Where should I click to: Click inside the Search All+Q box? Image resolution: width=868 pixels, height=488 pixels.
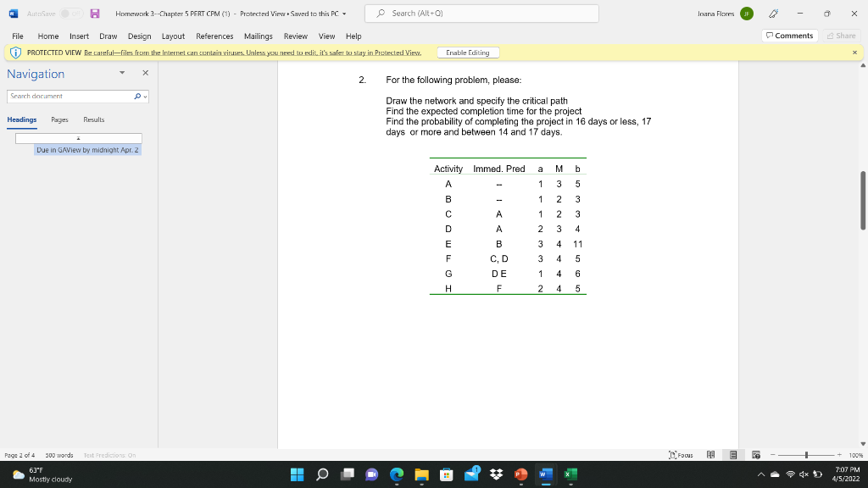coord(481,14)
